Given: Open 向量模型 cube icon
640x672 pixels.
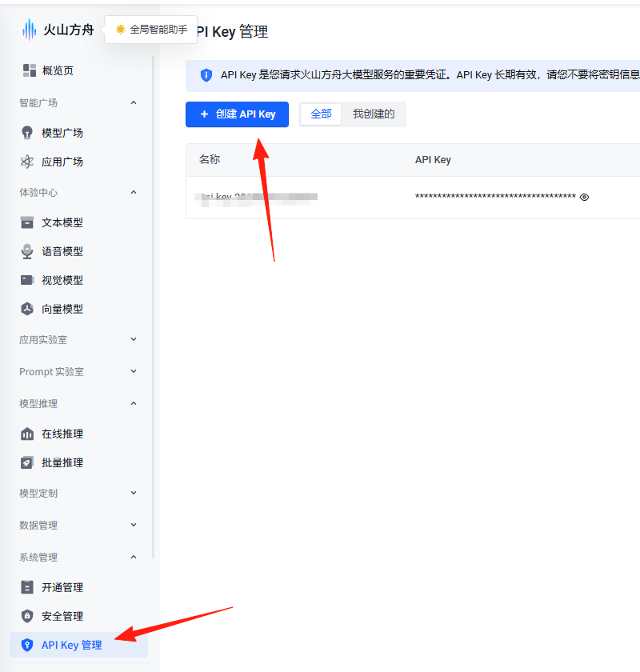Looking at the screenshot, I should pos(27,309).
